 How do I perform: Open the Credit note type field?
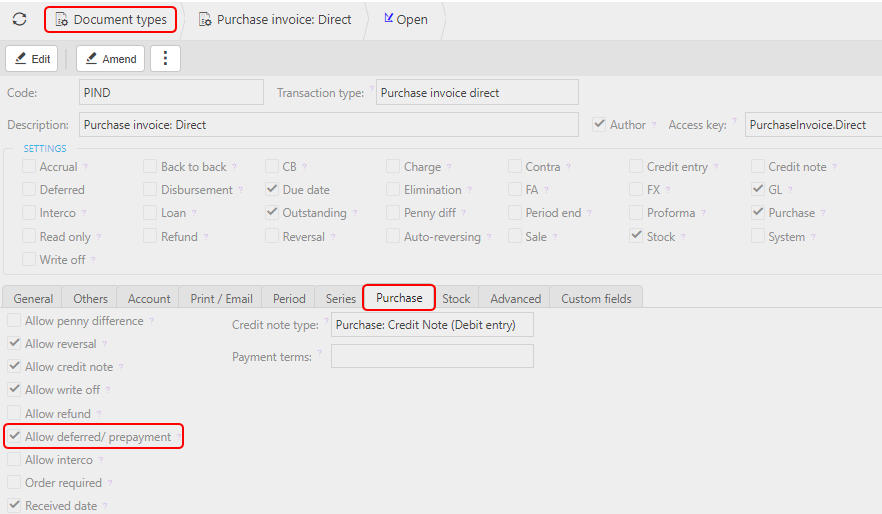point(432,325)
